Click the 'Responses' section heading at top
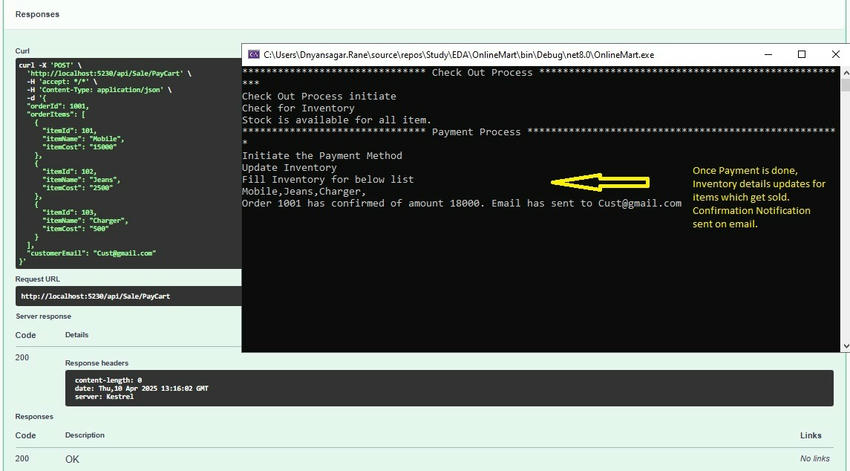The width and height of the screenshot is (850, 471). [37, 14]
